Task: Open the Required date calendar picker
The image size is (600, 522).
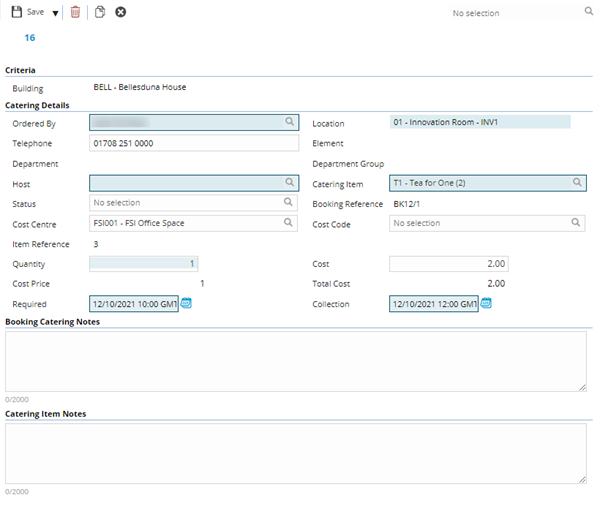Action: [186, 303]
